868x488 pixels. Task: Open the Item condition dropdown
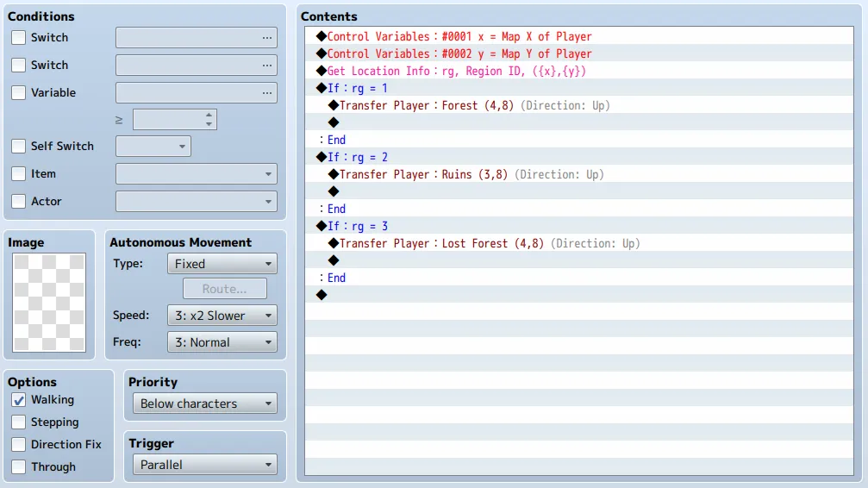click(x=197, y=174)
